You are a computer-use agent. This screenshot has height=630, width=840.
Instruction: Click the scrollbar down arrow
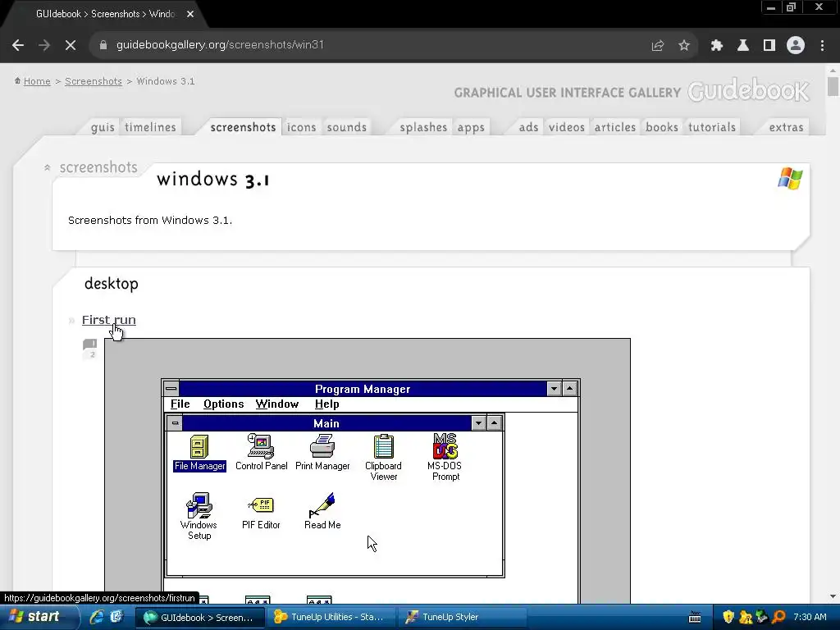pos(833,596)
